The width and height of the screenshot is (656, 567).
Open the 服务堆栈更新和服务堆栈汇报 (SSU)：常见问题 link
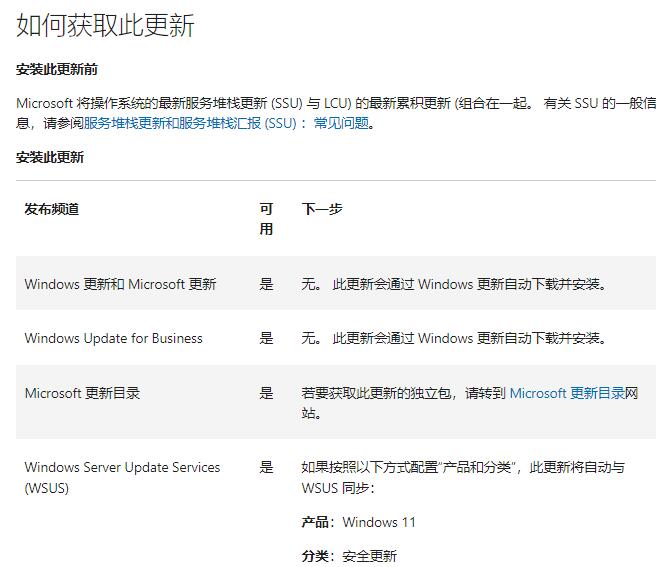pos(226,123)
